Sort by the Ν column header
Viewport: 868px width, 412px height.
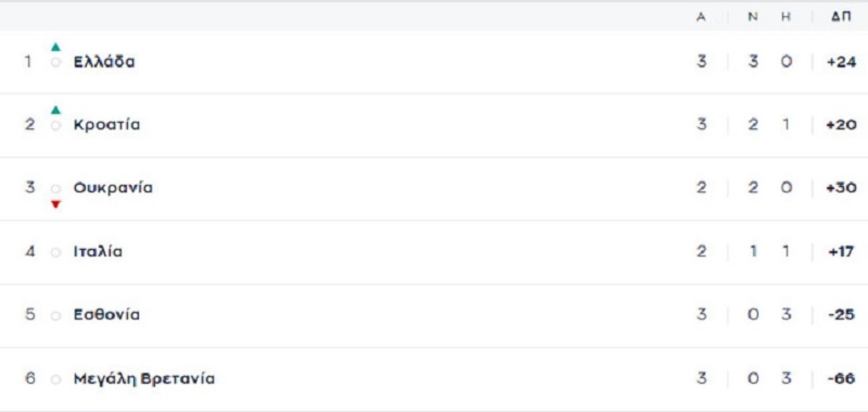[x=753, y=17]
